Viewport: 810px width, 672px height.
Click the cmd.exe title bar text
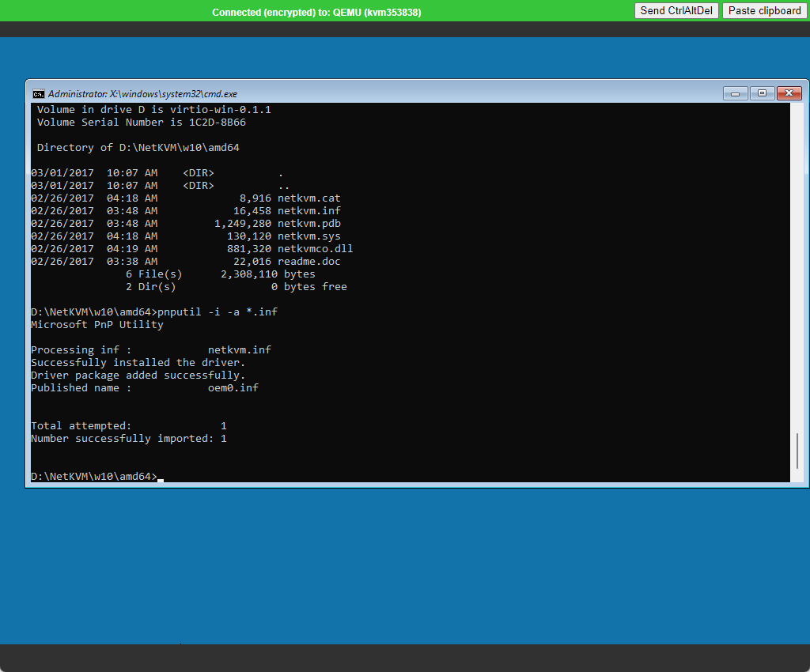click(x=142, y=94)
